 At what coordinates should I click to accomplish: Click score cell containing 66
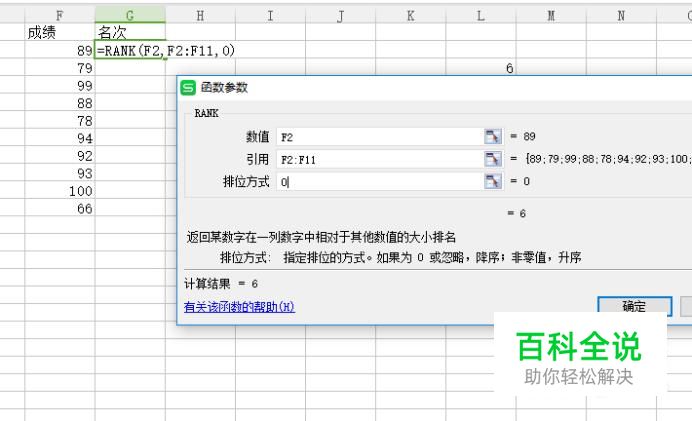pos(60,208)
